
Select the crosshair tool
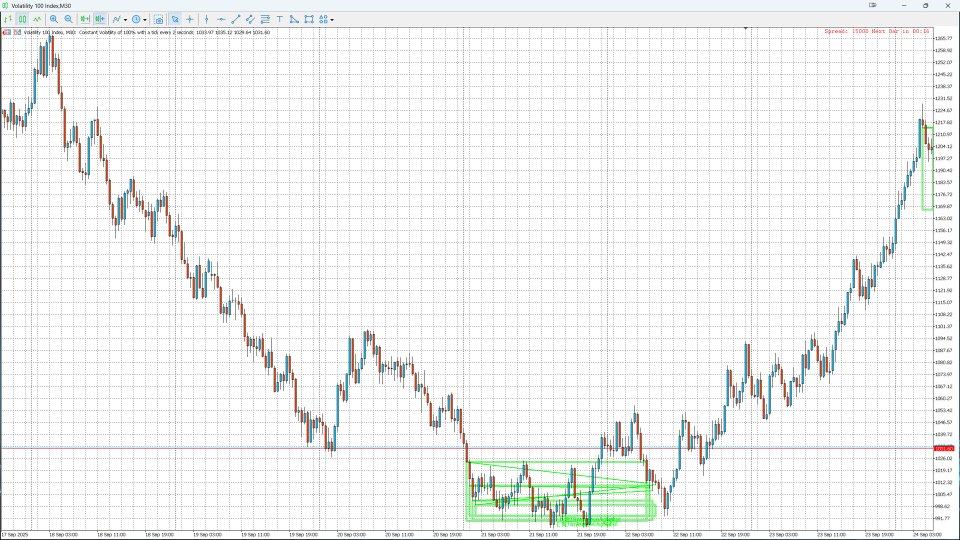[190, 20]
